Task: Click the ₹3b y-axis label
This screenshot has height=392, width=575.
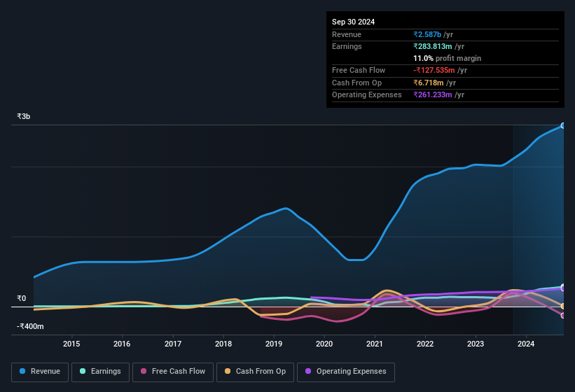Action: [24, 116]
